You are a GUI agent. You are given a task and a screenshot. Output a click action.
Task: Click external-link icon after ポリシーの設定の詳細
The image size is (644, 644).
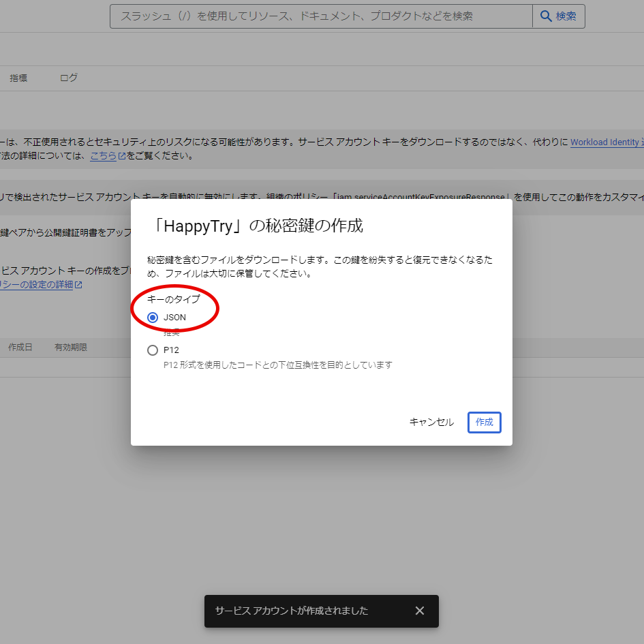point(78,285)
